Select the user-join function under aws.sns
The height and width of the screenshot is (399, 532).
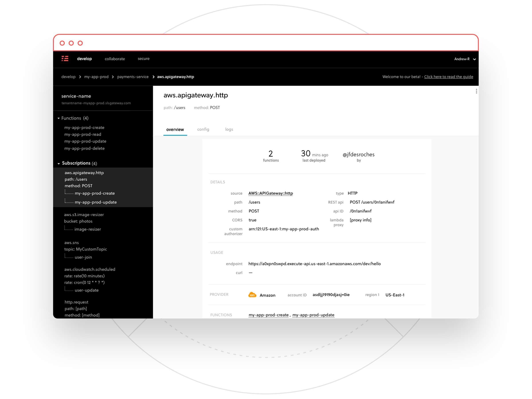(x=83, y=257)
